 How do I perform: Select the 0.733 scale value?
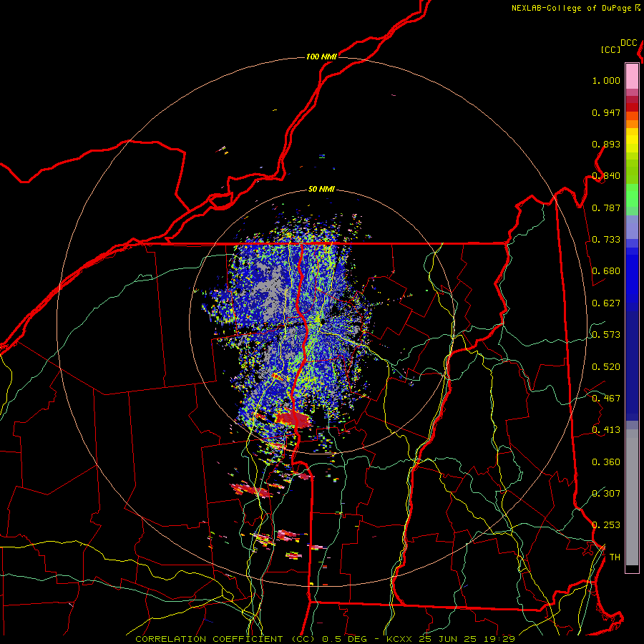606,240
